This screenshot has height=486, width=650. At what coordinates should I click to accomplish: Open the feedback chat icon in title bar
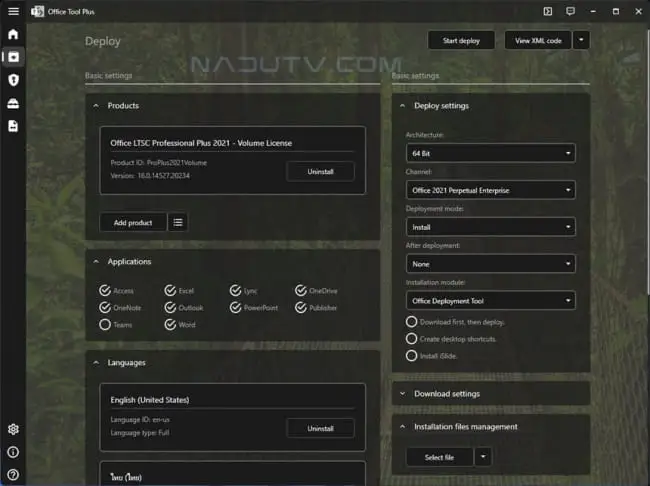coord(570,11)
